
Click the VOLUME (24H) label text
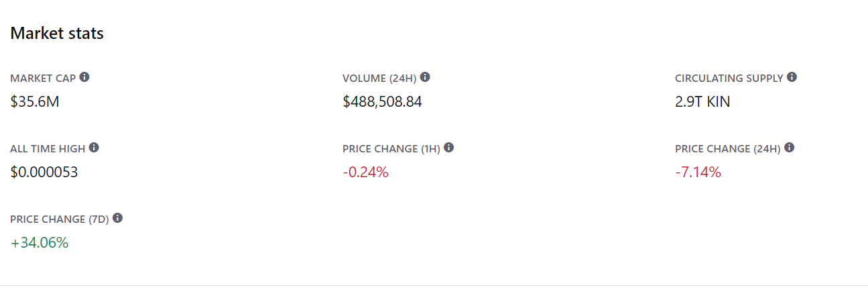379,79
